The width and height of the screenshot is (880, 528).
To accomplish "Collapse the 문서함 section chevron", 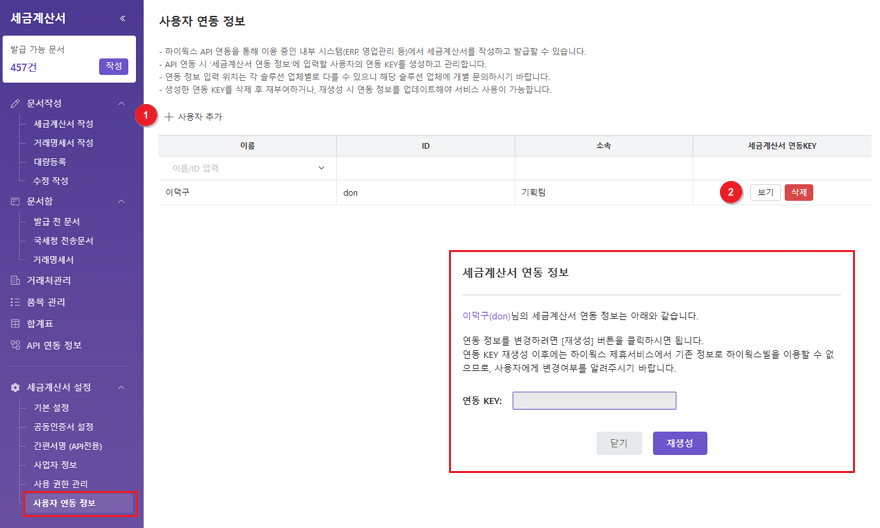I will (121, 201).
